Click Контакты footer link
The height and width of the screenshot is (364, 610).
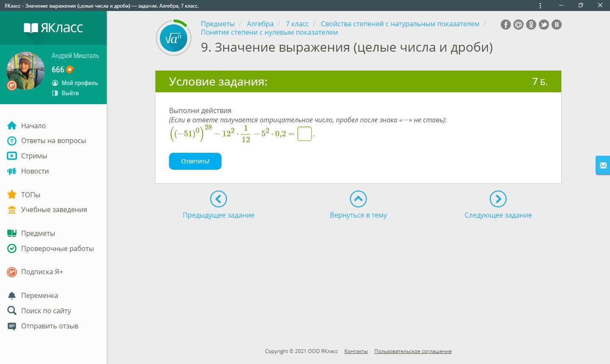tap(356, 351)
